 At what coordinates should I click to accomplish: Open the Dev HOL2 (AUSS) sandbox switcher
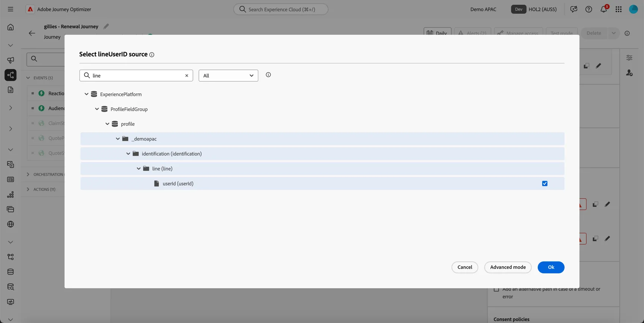[x=534, y=9]
